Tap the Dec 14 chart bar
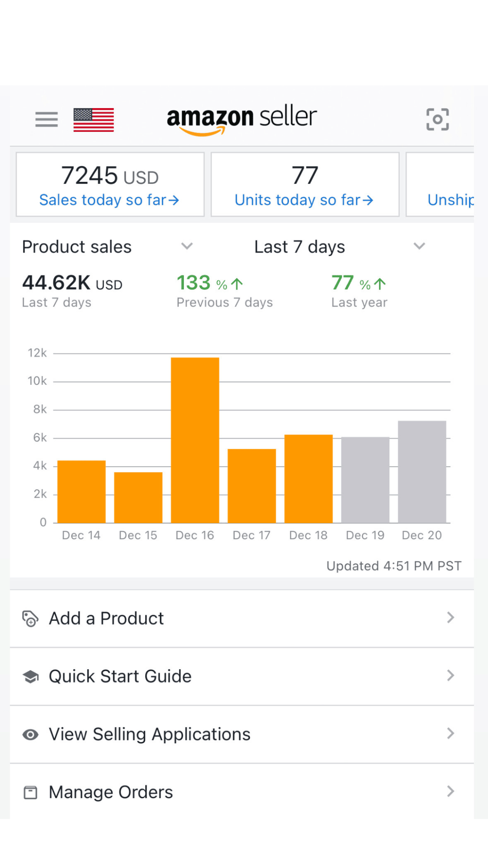 (81, 492)
